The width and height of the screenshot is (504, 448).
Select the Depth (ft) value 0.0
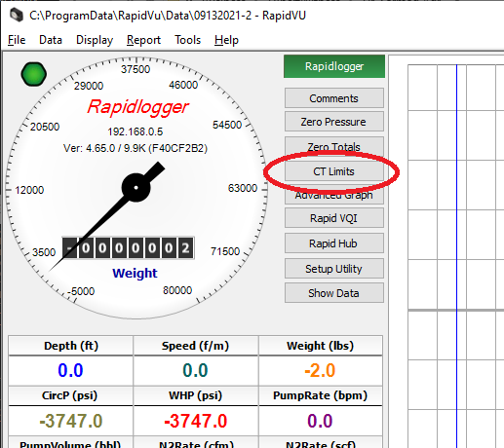70,370
